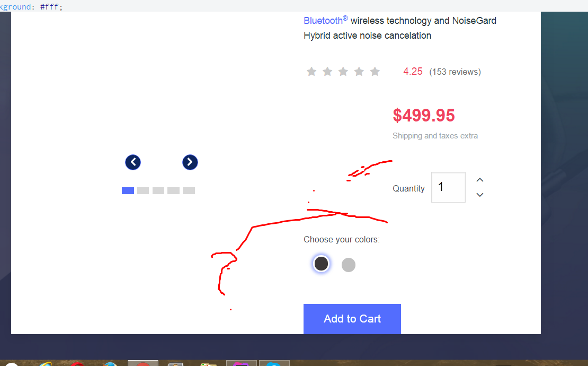
Task: Open the 153 reviews link
Action: pos(455,72)
